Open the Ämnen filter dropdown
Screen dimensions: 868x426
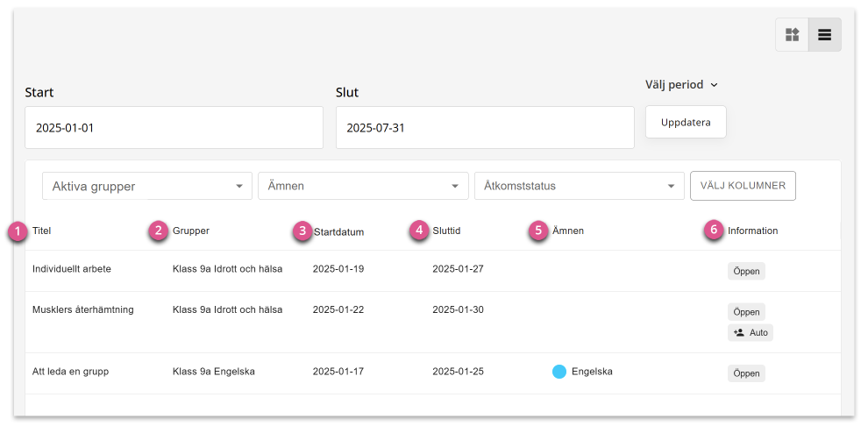click(x=363, y=187)
